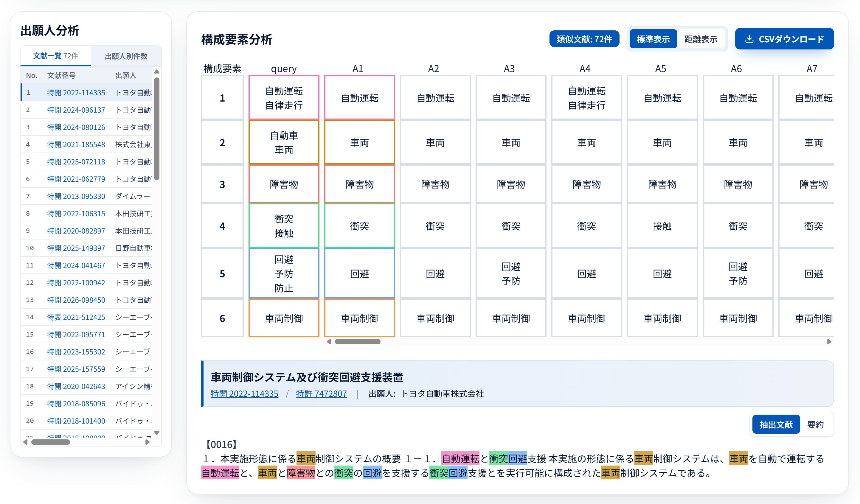Select the 抽出文献 view

pyautogui.click(x=776, y=424)
